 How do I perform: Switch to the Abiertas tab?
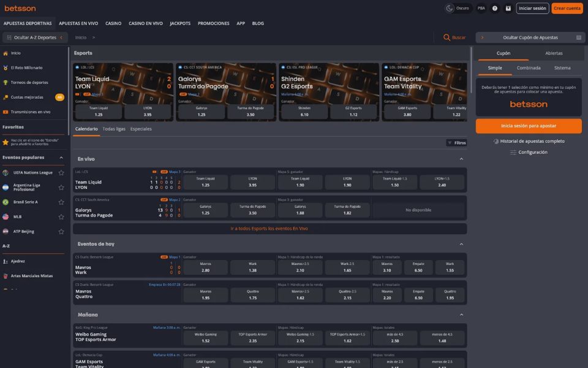554,53
